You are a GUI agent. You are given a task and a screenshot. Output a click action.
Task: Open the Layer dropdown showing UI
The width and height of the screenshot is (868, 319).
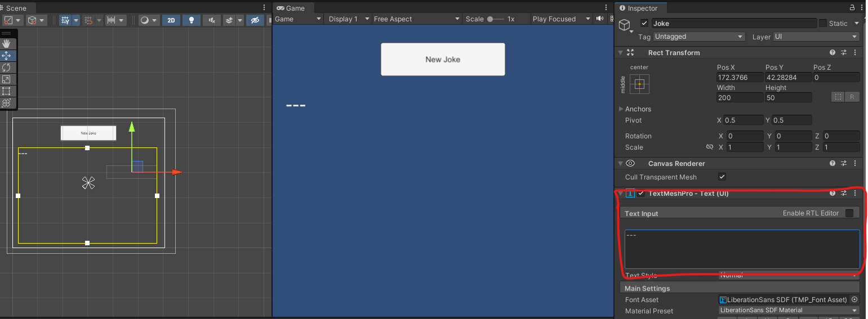(816, 37)
